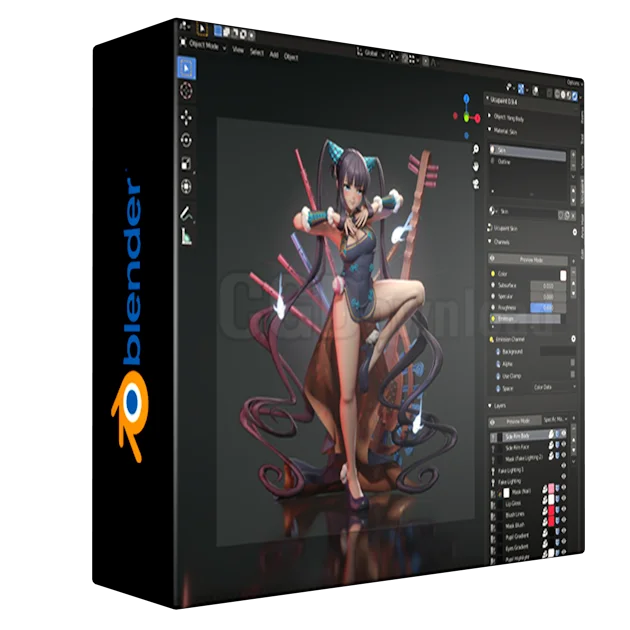Switch to rendered shading sphere icon
The width and height of the screenshot is (630, 630).
click(x=575, y=96)
